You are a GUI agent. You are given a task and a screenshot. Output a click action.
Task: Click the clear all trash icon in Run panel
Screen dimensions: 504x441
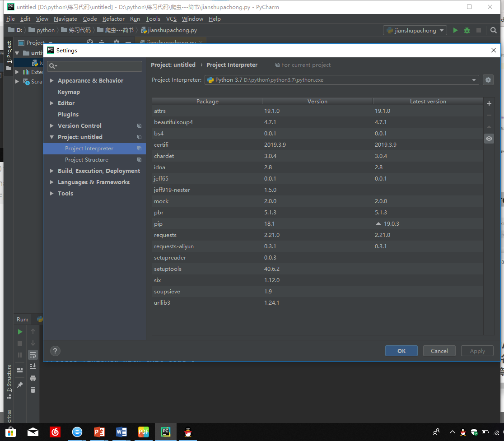tap(33, 390)
